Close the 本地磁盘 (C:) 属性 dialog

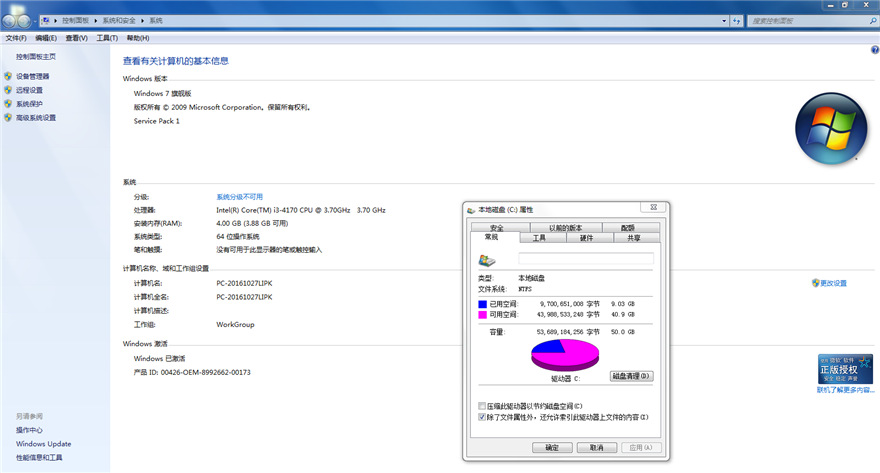654,207
